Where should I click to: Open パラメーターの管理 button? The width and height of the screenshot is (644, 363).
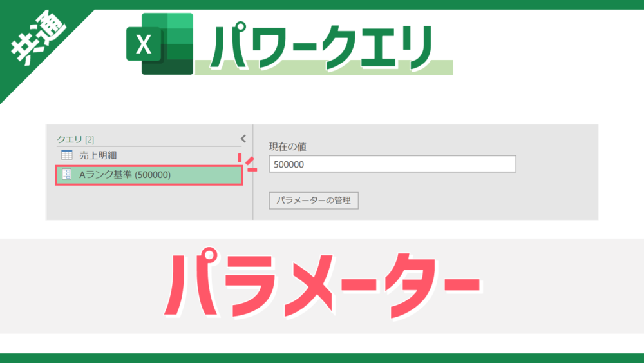314,201
